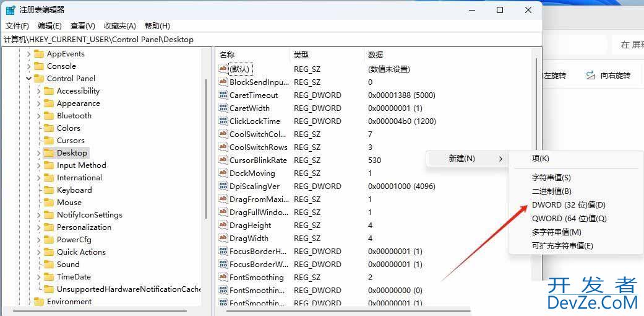Choose 二进制值(B) from new submenu
Image resolution: width=644 pixels, height=316 pixels.
552,191
